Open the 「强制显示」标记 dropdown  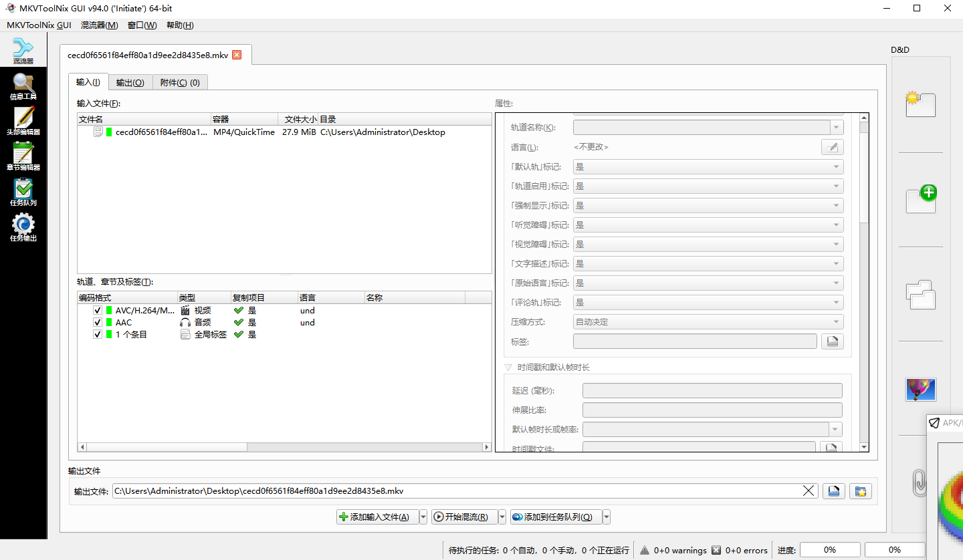(x=708, y=206)
